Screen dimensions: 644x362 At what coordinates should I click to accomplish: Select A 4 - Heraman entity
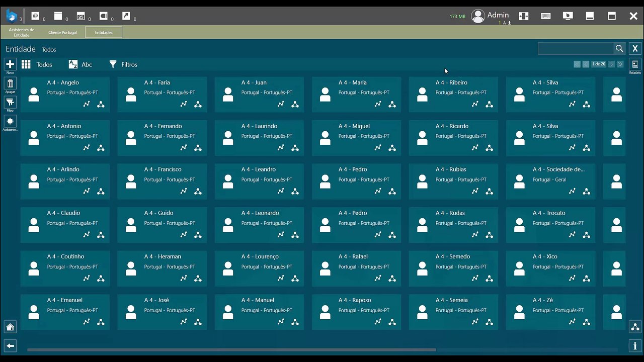[162, 268]
